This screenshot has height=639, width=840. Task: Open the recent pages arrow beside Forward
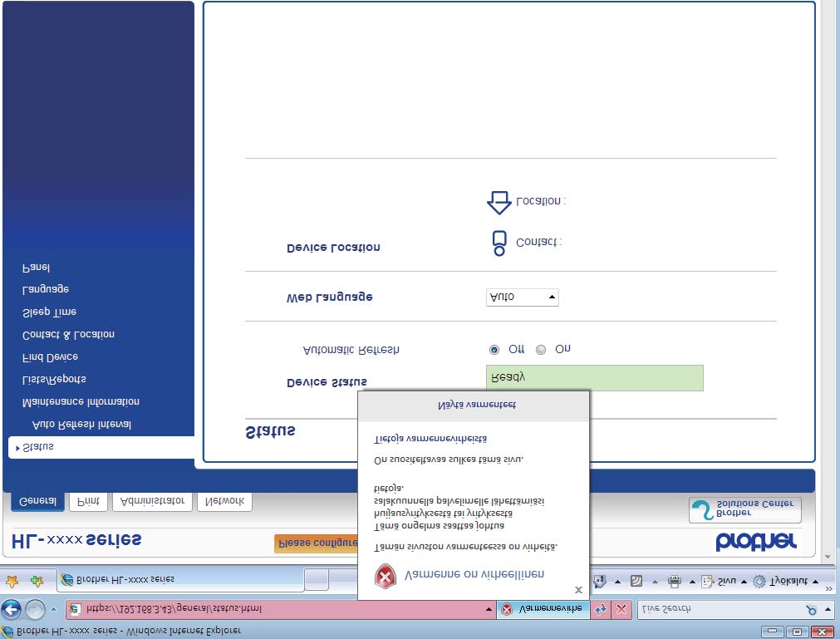tap(53, 610)
